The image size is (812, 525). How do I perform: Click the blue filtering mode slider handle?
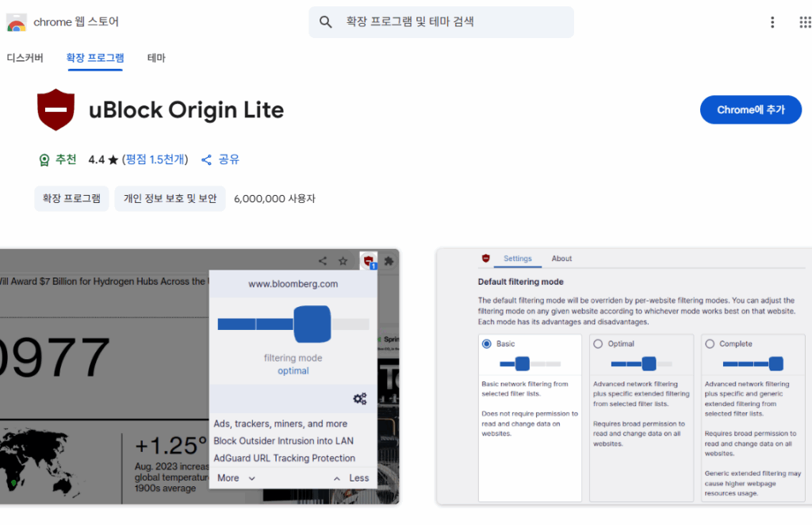(x=312, y=324)
